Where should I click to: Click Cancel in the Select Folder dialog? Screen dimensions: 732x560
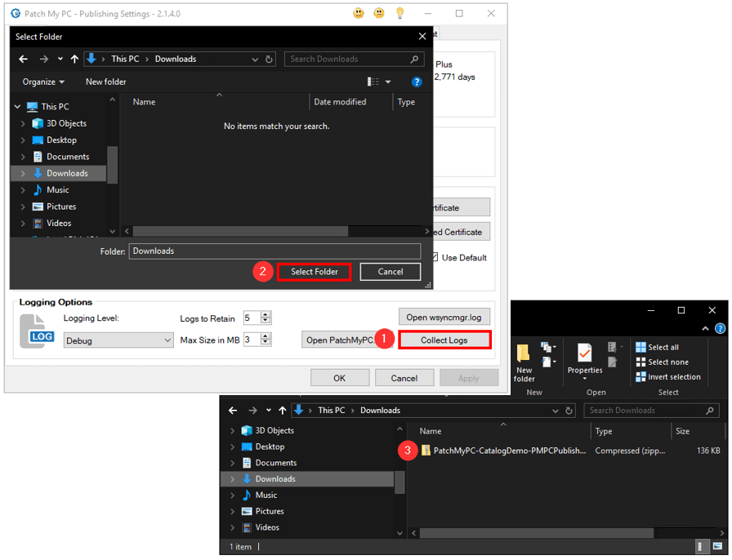(x=391, y=272)
